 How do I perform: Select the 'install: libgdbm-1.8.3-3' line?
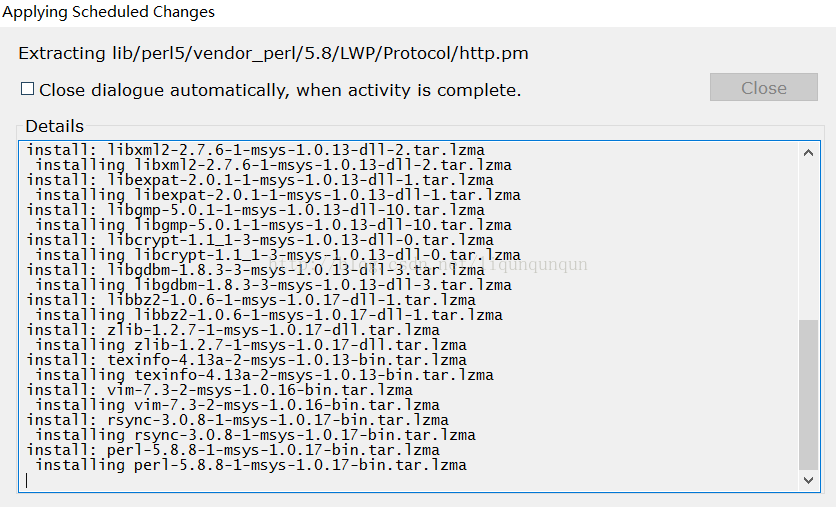[x=255, y=270]
